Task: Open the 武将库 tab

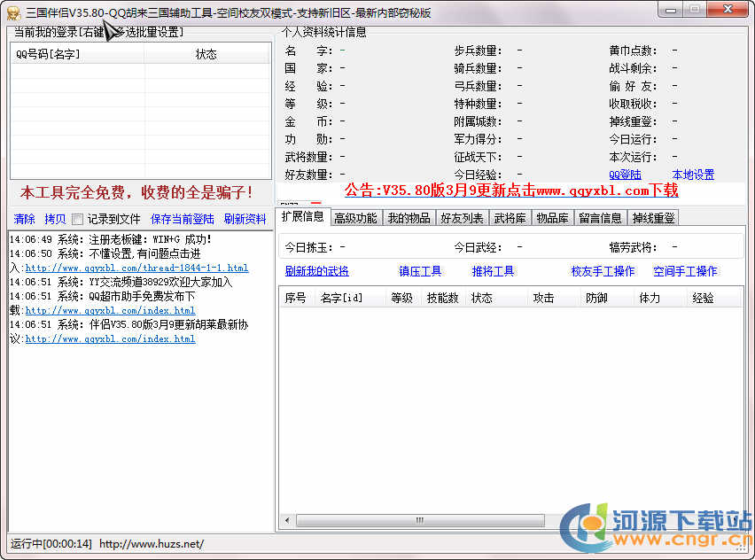Action: 510,218
